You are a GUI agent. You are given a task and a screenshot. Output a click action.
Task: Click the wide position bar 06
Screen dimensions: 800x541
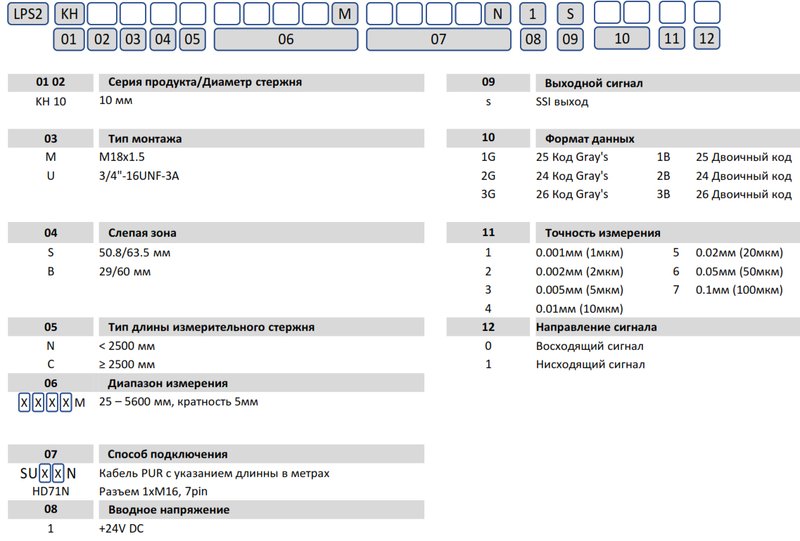286,39
